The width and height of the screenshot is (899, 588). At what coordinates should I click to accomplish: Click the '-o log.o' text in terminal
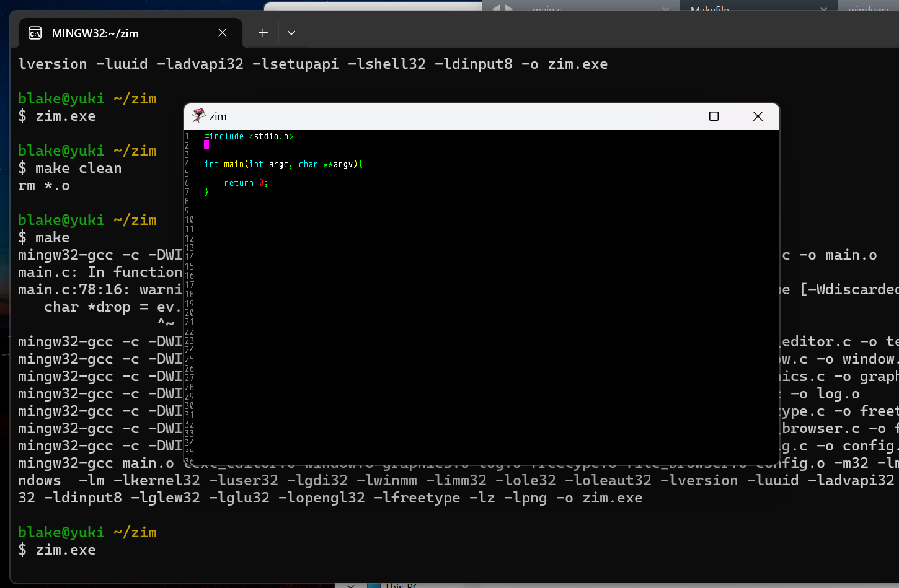pyautogui.click(x=825, y=393)
